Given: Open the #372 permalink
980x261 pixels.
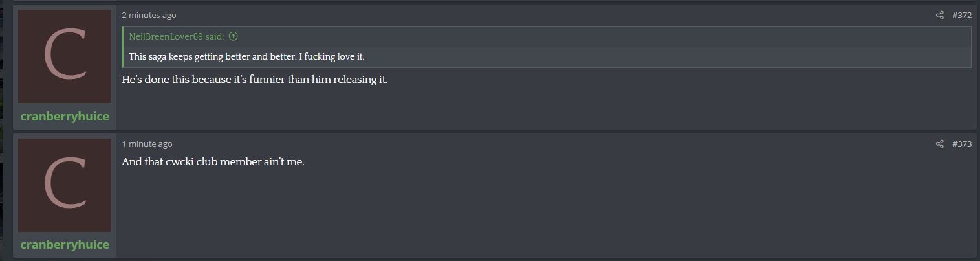Looking at the screenshot, I should pos(962,15).
